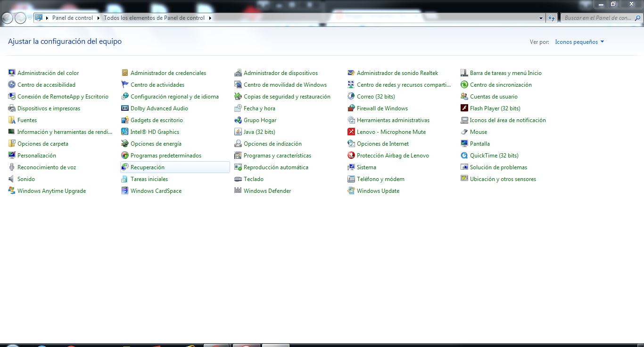
Task: Open the Iconos pequeños view dropdown
Action: (x=579, y=42)
